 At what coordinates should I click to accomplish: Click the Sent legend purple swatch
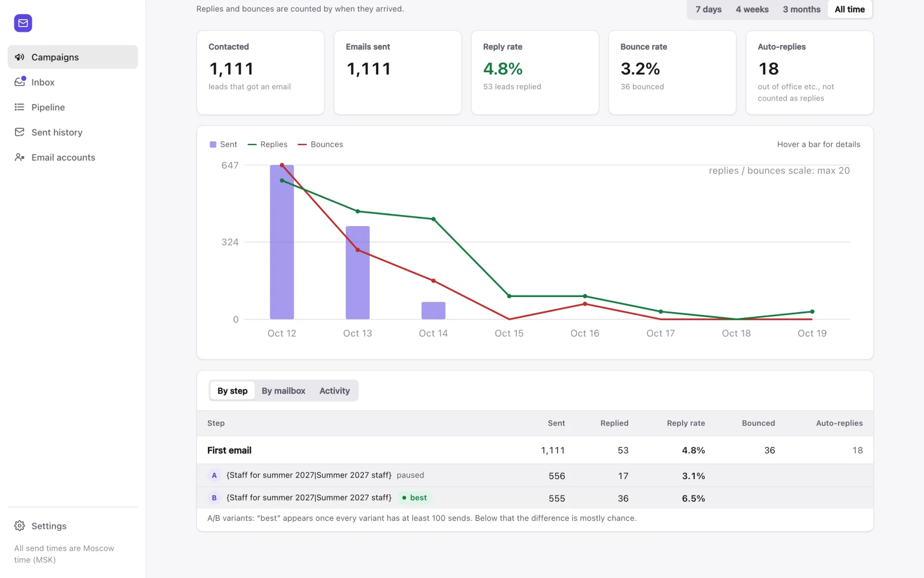coord(213,144)
